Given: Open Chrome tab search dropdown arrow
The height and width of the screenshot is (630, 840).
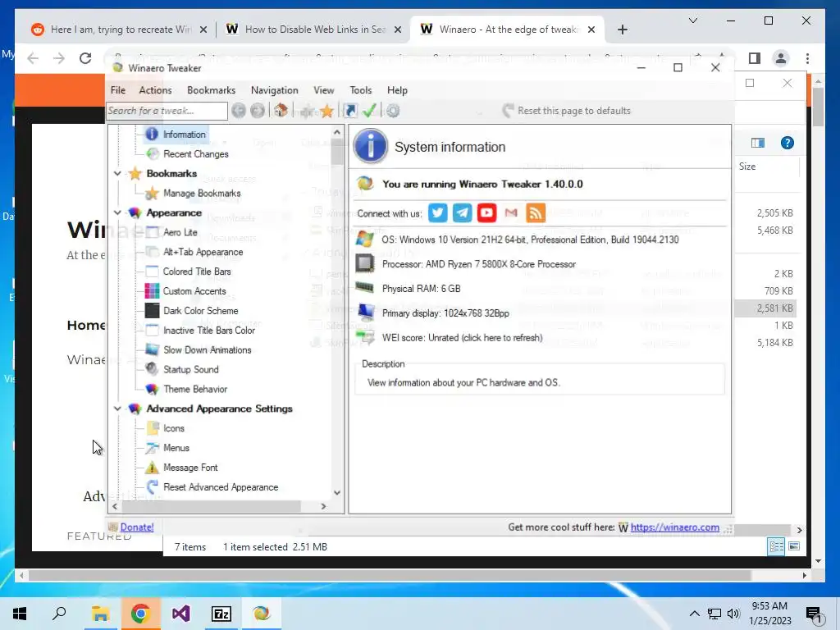Looking at the screenshot, I should click(x=692, y=21).
